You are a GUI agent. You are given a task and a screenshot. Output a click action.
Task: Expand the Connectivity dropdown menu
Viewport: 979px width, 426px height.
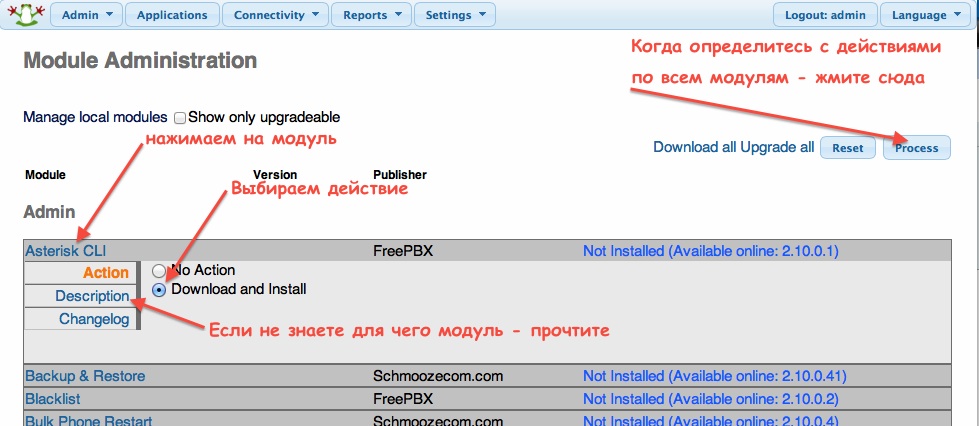pyautogui.click(x=275, y=15)
